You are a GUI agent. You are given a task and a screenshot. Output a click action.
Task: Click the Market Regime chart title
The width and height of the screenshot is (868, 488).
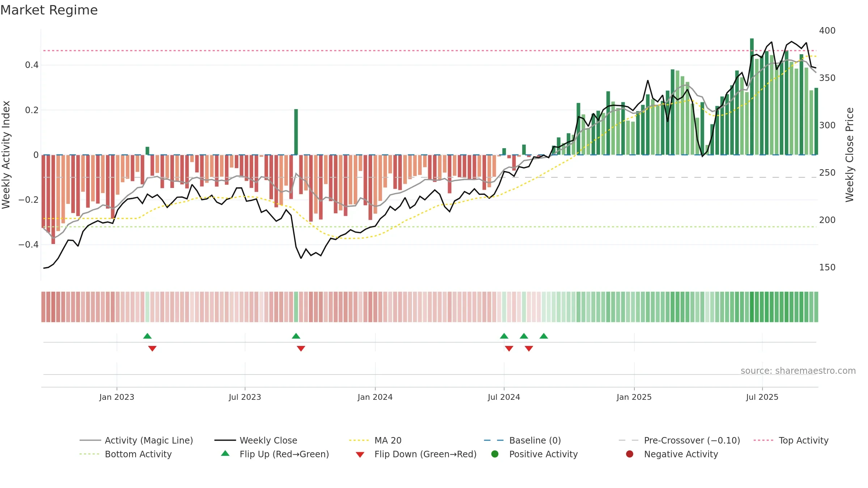49,10
